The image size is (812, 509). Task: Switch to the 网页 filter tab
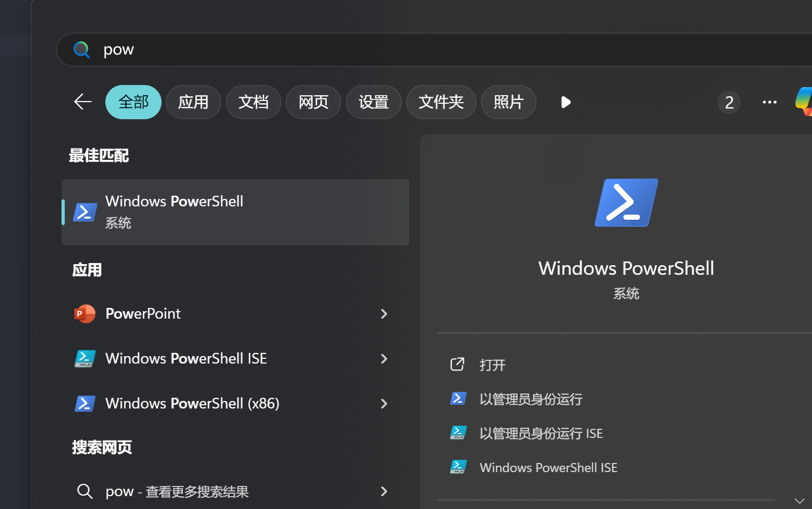[313, 102]
